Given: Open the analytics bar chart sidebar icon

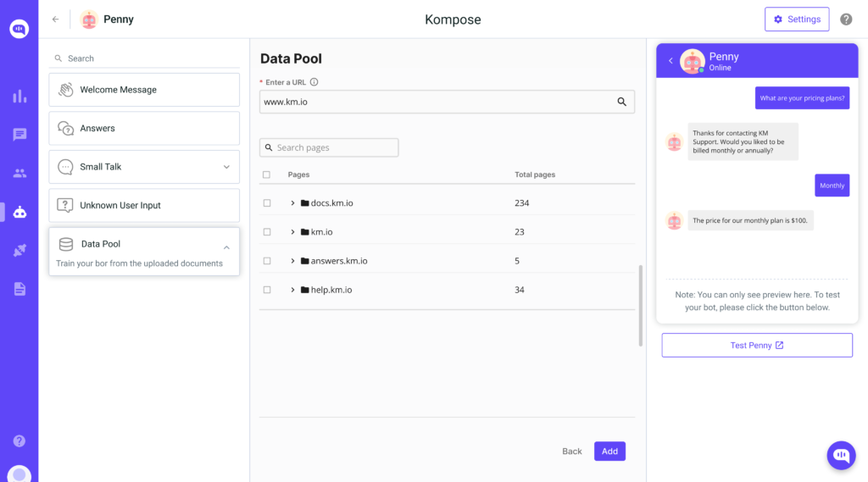Looking at the screenshot, I should pyautogui.click(x=19, y=97).
